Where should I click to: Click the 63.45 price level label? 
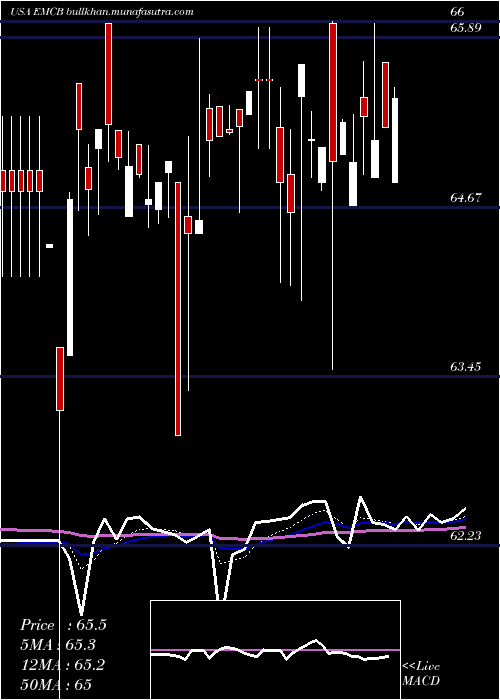pos(466,367)
